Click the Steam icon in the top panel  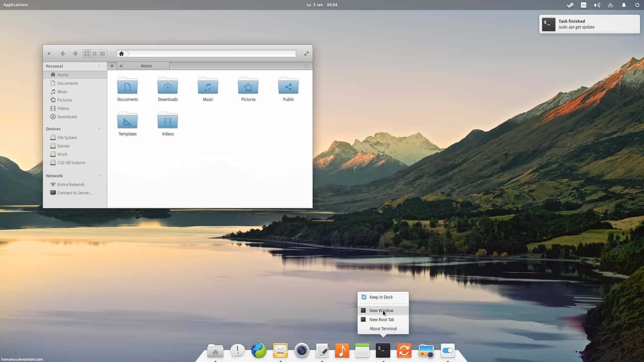tap(570, 5)
